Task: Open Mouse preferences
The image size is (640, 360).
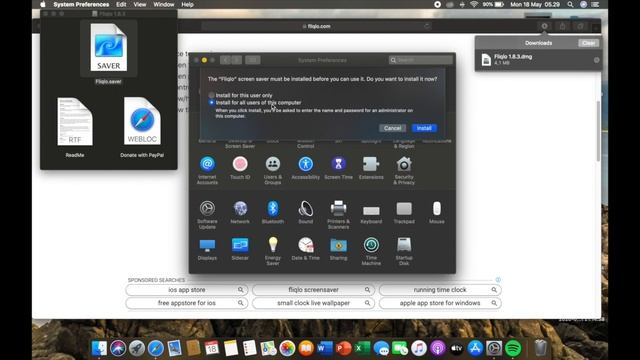Action: [x=436, y=212]
